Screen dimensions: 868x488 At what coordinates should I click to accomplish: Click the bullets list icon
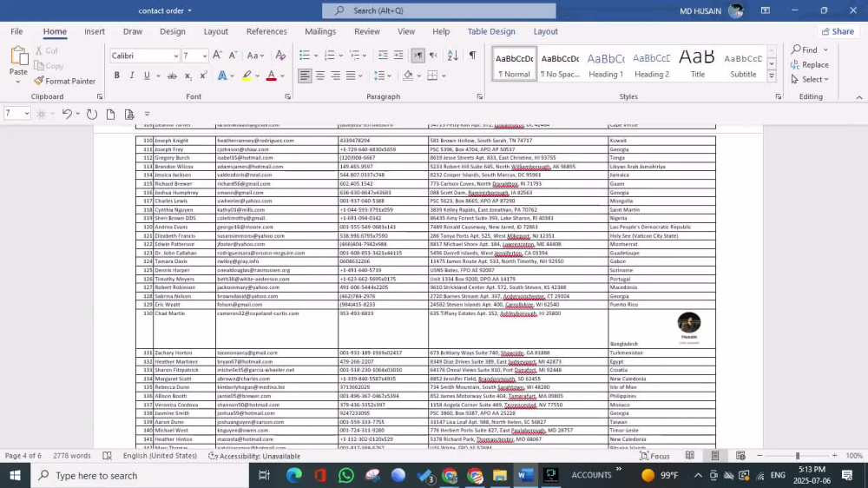(305, 55)
